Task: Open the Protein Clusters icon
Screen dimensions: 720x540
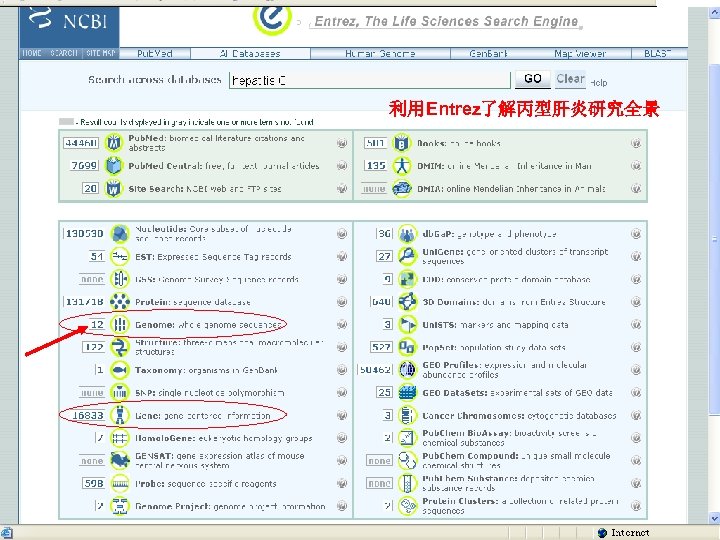Action: pos(407,506)
